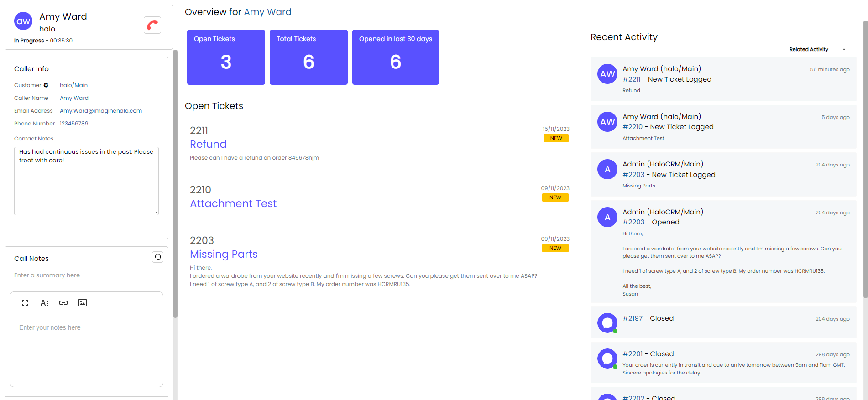Viewport: 868px width, 400px height.
Task: Open #2210 link in Recent Activity
Action: [x=633, y=127]
